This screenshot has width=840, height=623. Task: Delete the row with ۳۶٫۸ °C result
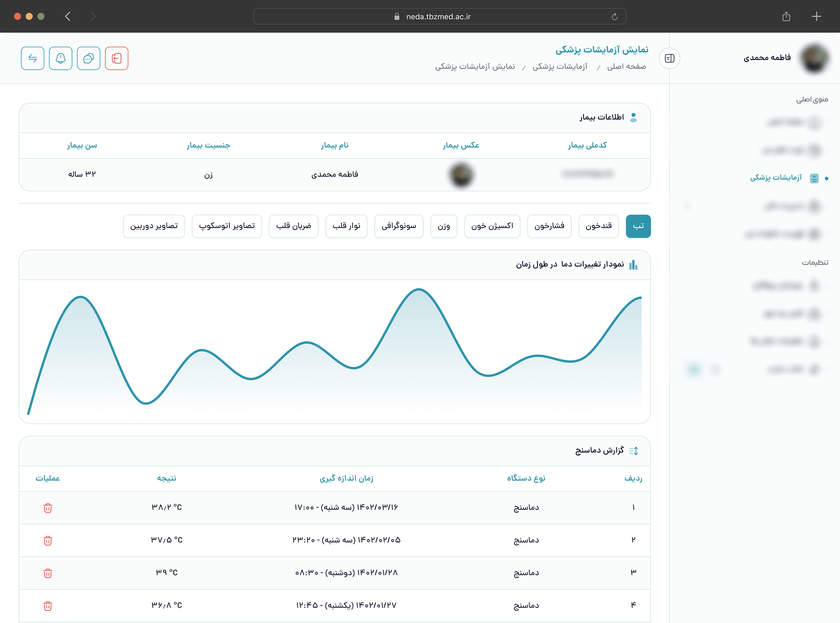coord(48,606)
